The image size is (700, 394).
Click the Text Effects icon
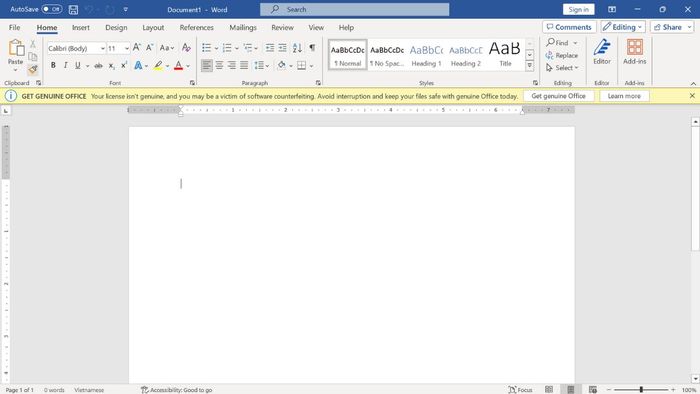[x=138, y=66]
